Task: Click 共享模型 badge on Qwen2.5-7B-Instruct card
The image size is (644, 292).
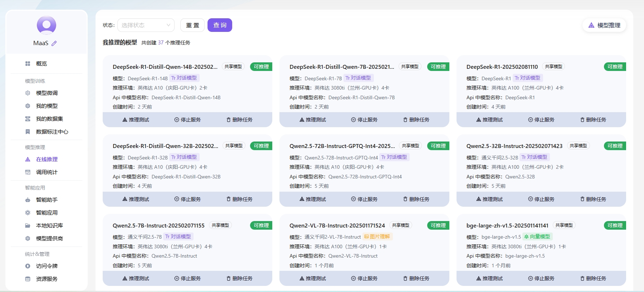Action: tap(220, 225)
